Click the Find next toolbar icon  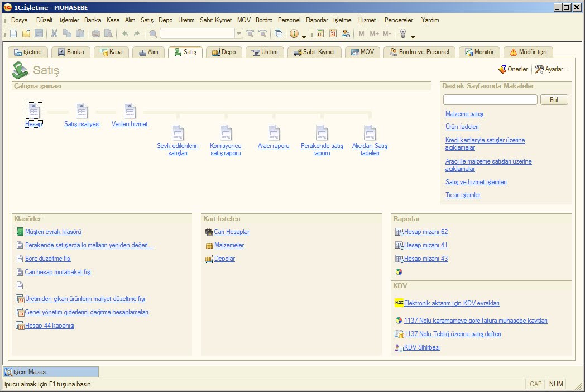click(250, 34)
